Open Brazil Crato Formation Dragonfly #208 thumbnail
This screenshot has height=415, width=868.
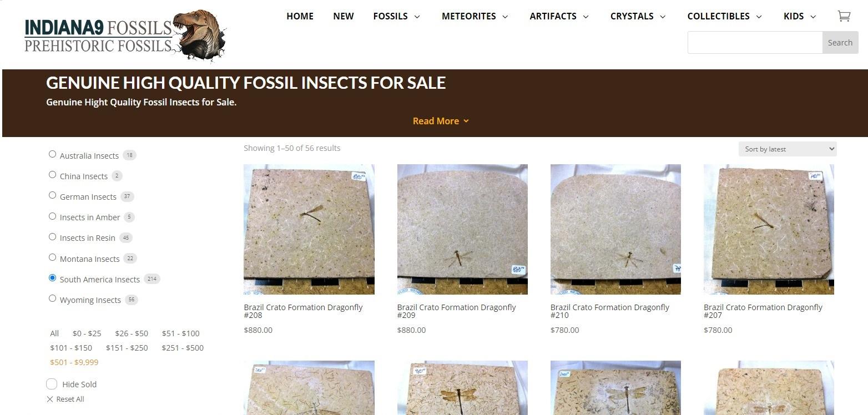click(309, 229)
